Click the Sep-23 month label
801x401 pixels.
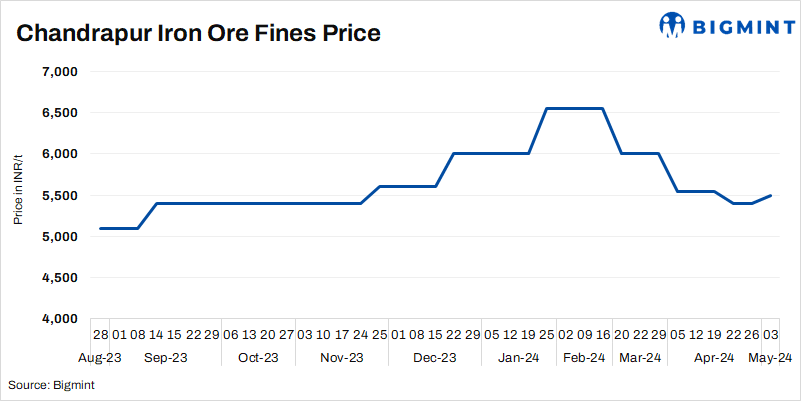click(x=166, y=357)
